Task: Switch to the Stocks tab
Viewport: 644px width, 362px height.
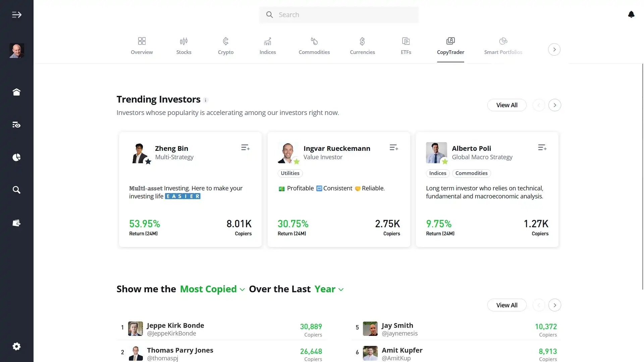Action: point(184,46)
